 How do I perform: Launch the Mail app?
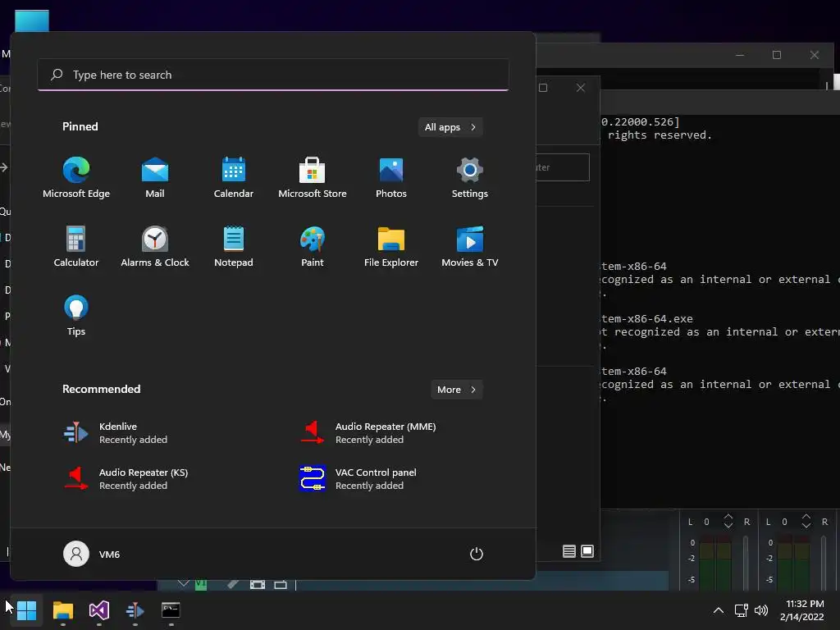[155, 178]
